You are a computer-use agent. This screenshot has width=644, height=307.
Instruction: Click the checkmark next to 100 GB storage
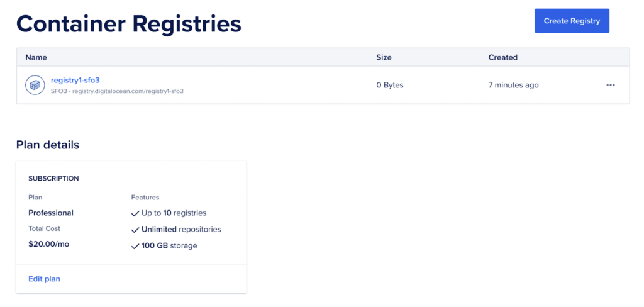click(x=135, y=247)
